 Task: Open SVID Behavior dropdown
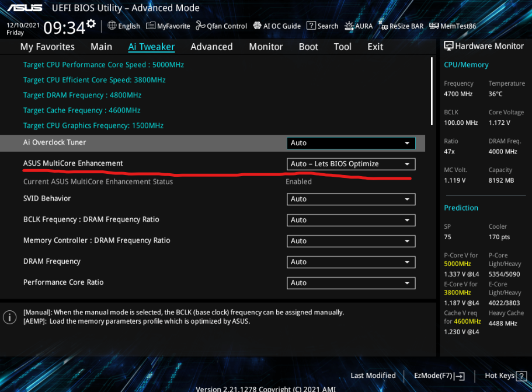[x=351, y=199]
